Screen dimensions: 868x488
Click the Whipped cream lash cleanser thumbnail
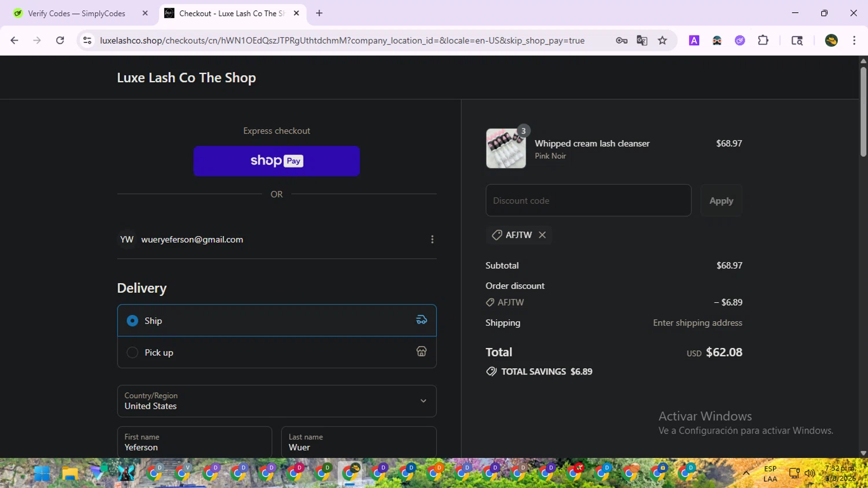(x=506, y=148)
